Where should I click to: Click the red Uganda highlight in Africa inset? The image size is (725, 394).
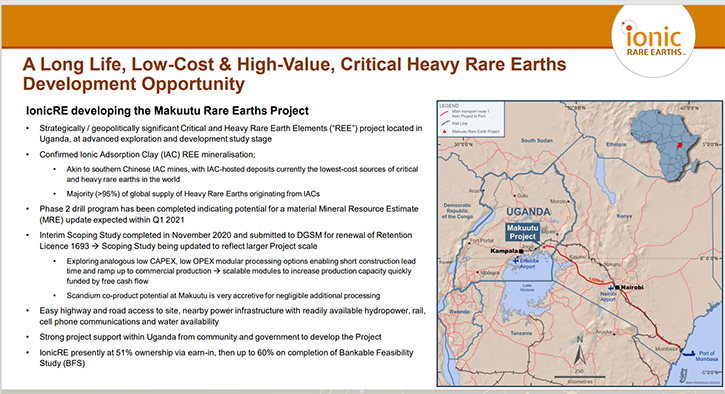pyautogui.click(x=680, y=144)
